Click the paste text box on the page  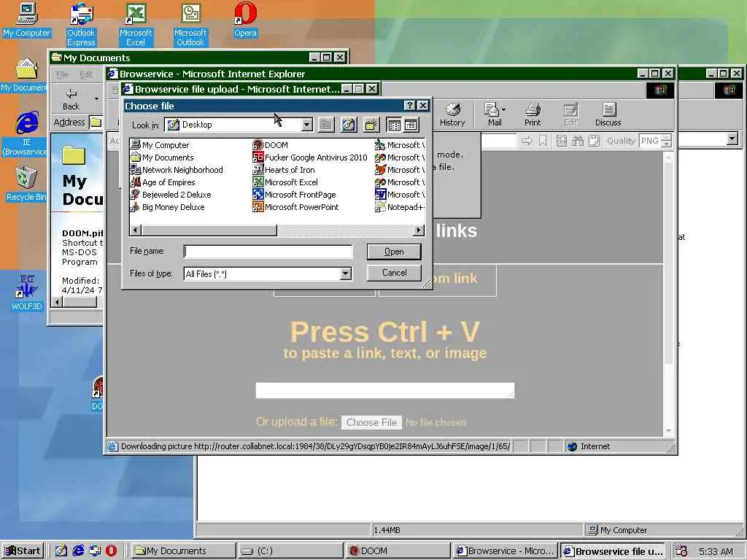coord(385,390)
